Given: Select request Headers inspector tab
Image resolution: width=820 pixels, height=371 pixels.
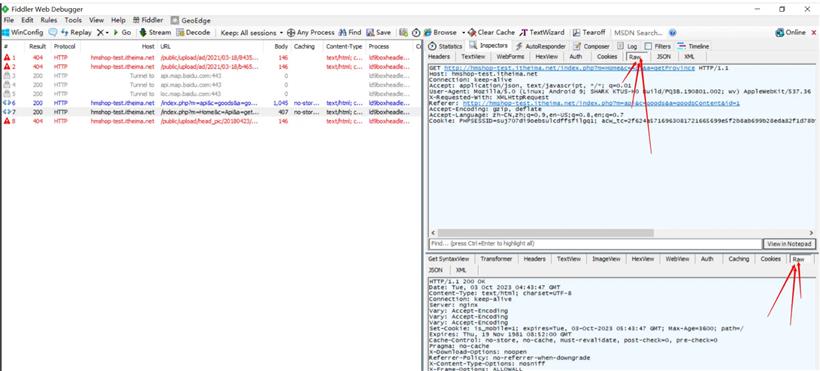Looking at the screenshot, I should 439,57.
